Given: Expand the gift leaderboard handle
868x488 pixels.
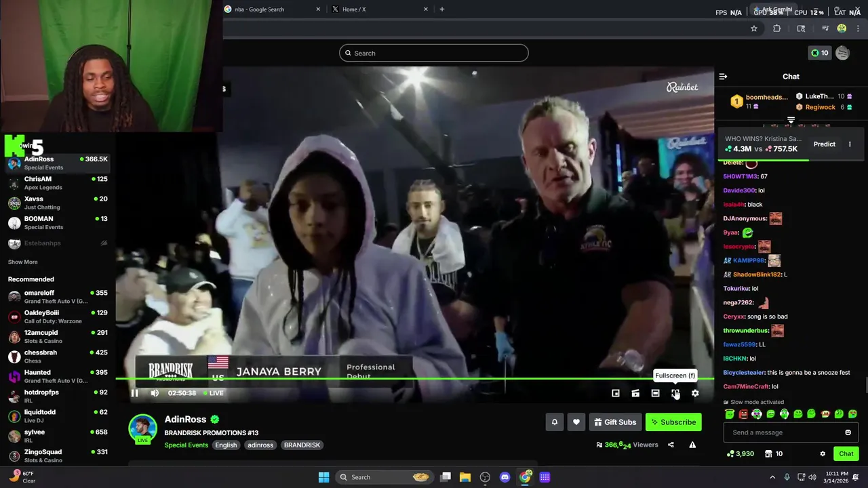Looking at the screenshot, I should (791, 120).
